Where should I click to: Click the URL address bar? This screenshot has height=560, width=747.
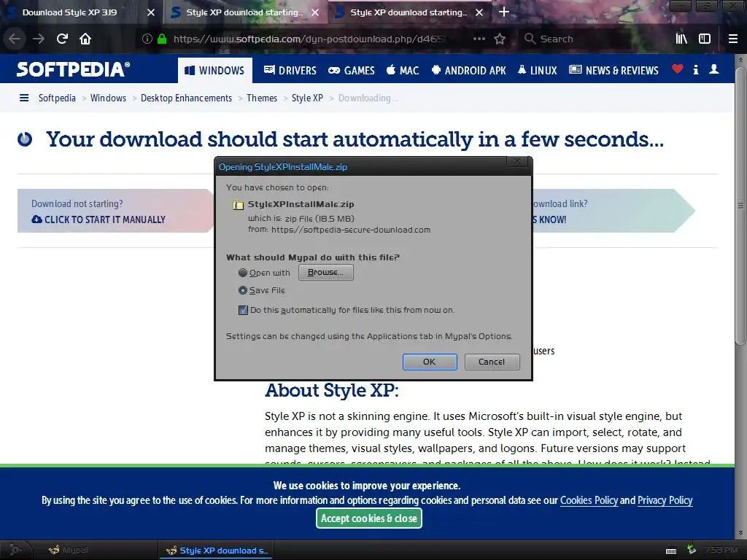coord(309,39)
